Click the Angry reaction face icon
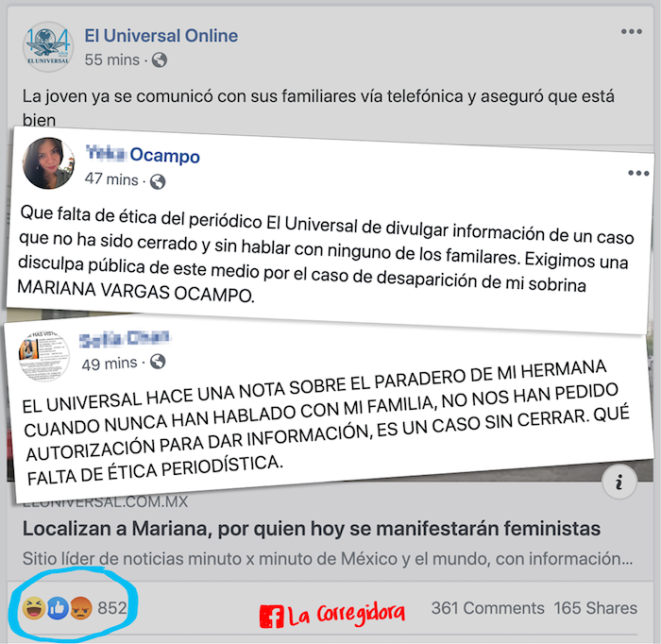This screenshot has height=644, width=661. tap(81, 608)
